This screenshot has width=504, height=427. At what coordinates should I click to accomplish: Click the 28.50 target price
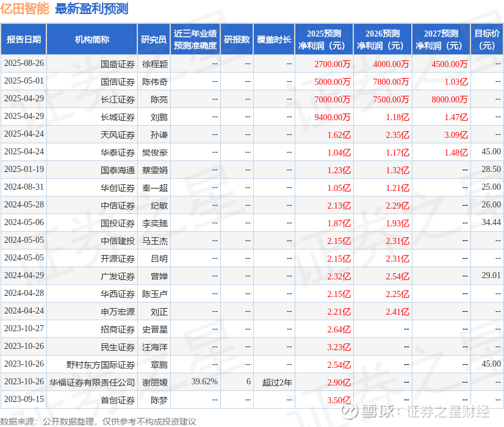point(491,169)
